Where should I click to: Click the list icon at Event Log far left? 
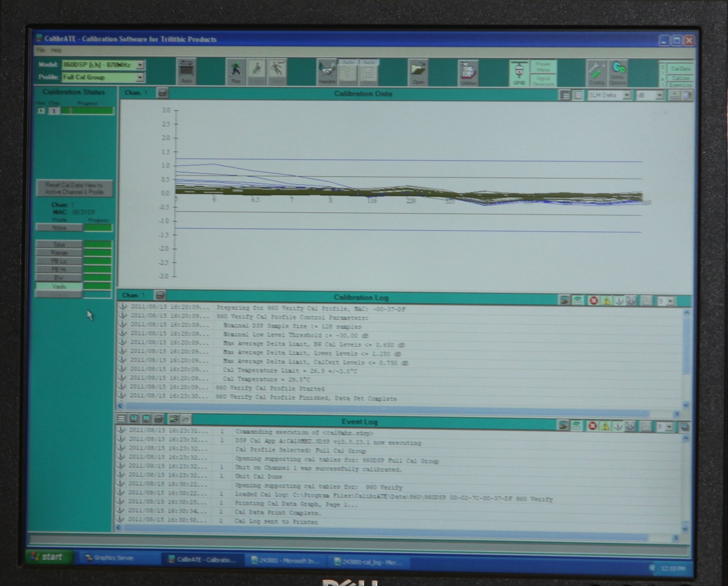[121, 419]
